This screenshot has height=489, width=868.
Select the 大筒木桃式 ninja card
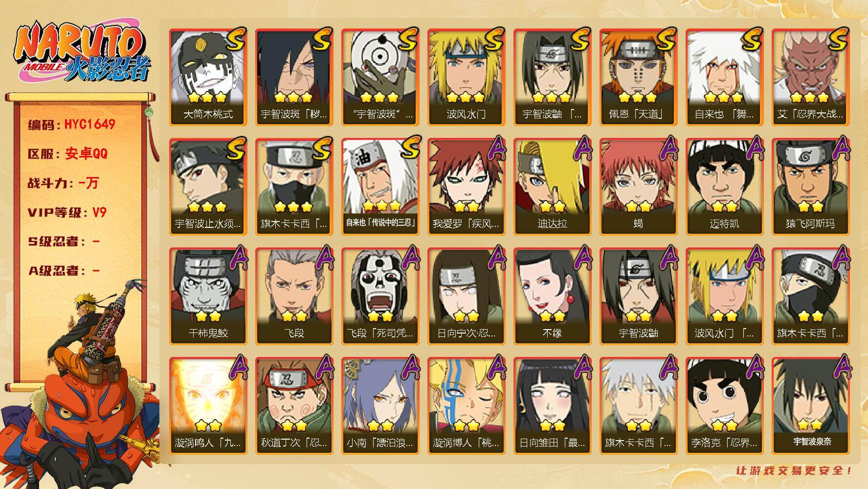pyautogui.click(x=208, y=77)
